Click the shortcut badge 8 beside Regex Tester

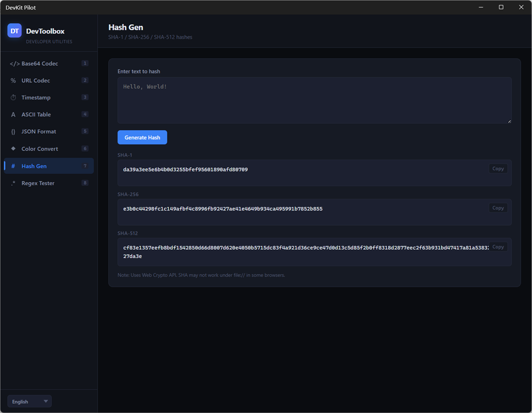tap(85, 183)
